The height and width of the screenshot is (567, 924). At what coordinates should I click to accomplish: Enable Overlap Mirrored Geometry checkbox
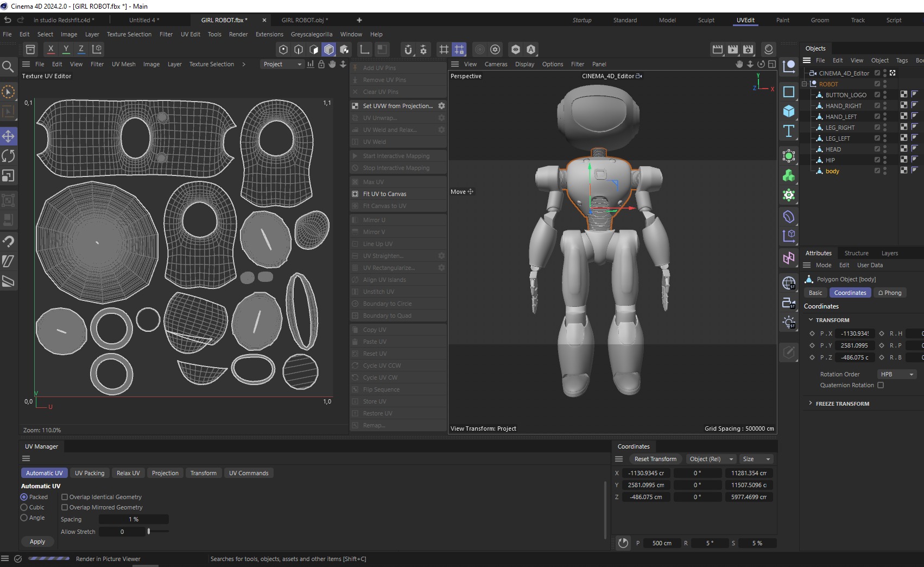65,507
